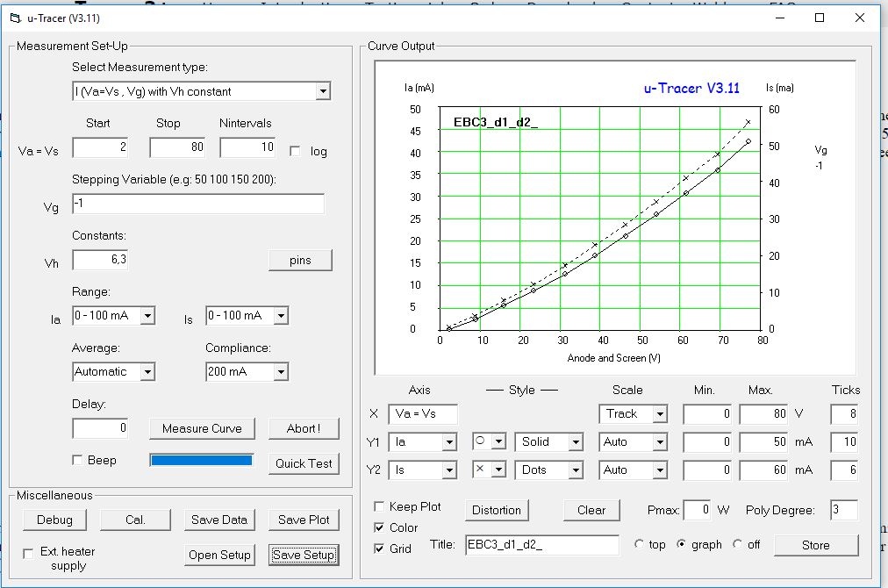Open the Y1 circle marker dropdown

coord(498,441)
